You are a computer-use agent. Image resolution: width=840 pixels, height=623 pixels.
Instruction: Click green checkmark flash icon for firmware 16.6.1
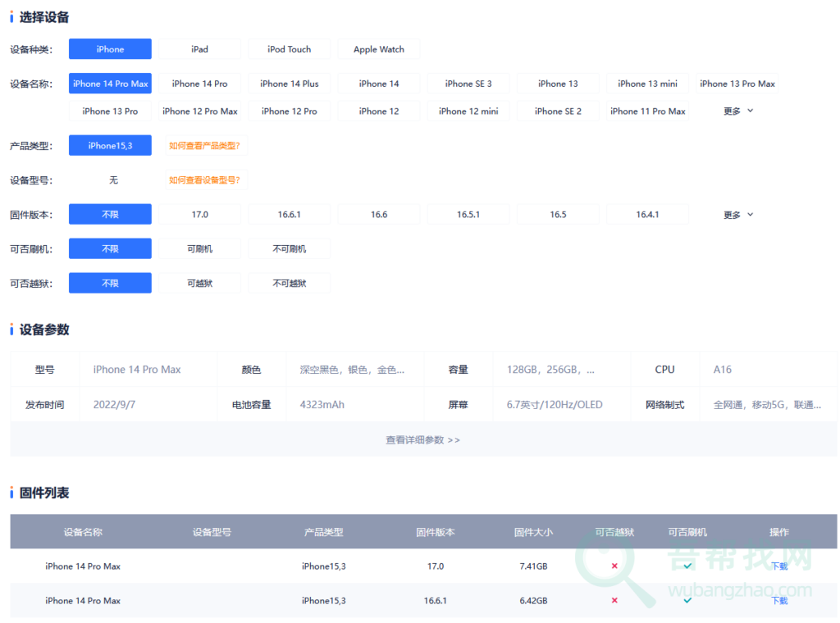click(x=687, y=601)
